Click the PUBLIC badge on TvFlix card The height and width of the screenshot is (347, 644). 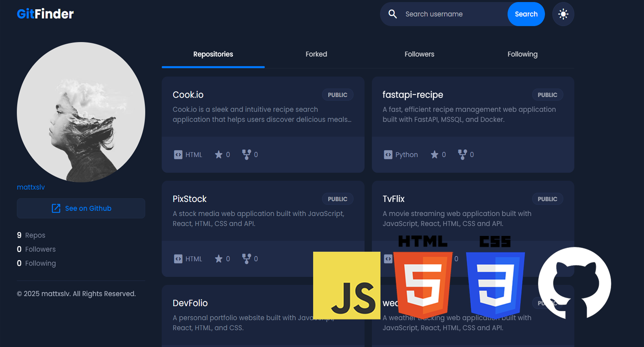(547, 199)
